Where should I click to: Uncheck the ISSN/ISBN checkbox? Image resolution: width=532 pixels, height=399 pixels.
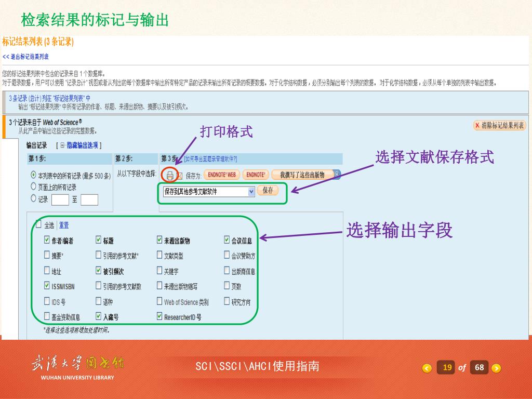[47, 285]
